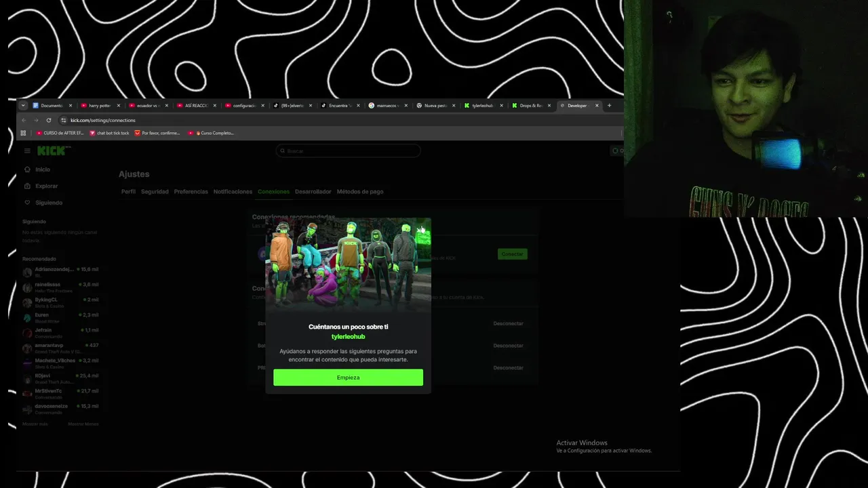Select the Conexiones settings tab

pos(273,192)
